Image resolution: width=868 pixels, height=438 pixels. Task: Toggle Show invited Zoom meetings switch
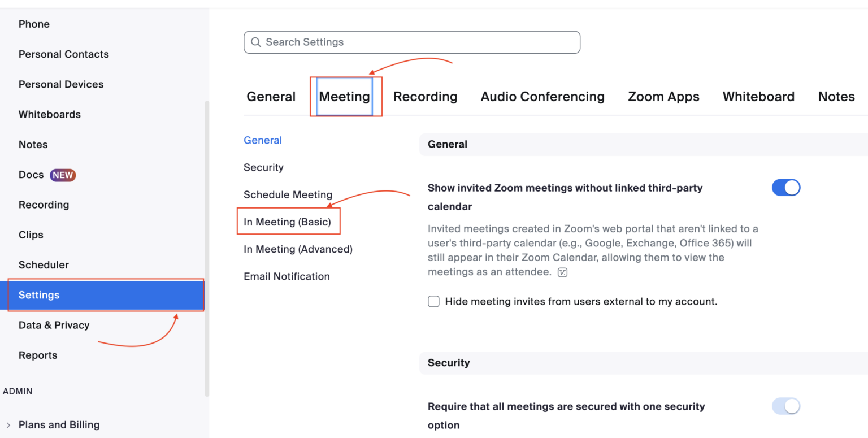point(786,188)
